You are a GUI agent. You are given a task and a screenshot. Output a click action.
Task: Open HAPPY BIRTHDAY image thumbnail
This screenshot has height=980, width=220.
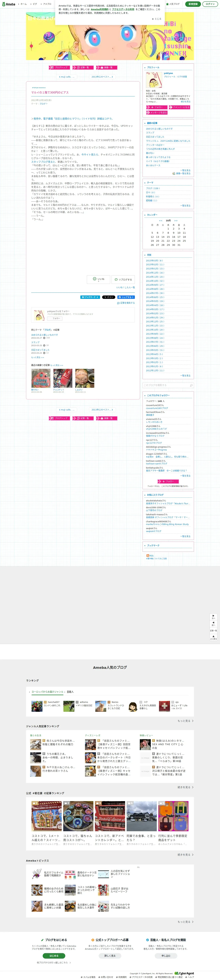(41, 378)
